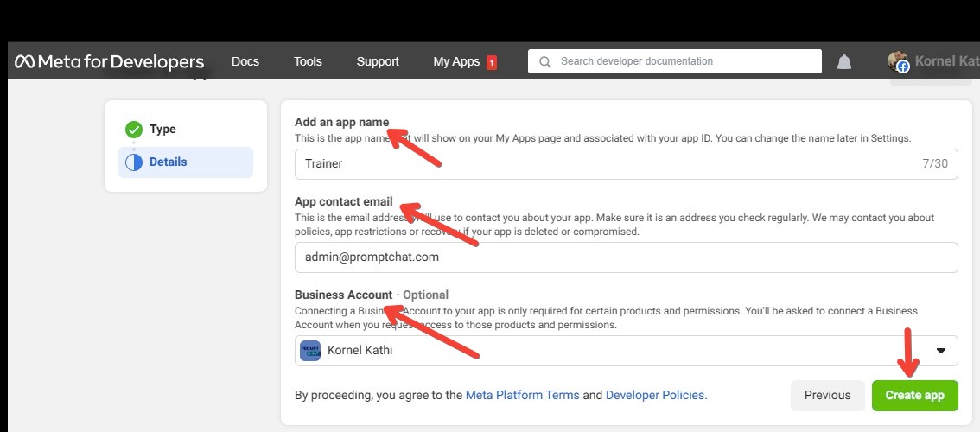Click the green Type checkmark icon

(134, 130)
